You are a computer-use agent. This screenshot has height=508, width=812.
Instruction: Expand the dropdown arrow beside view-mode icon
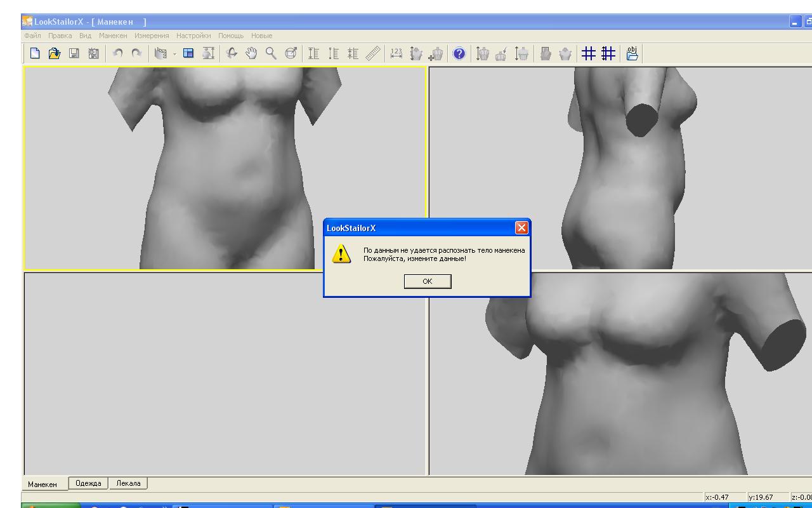(x=174, y=55)
